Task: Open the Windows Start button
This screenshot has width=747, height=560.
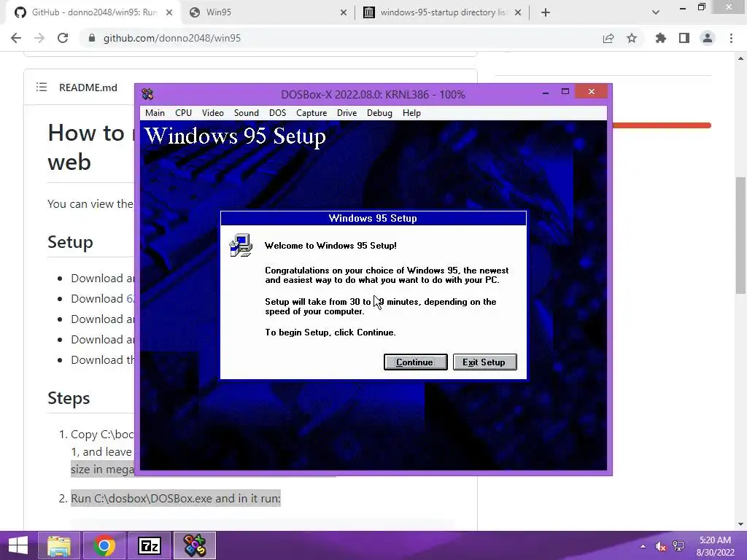Action: tap(18, 545)
